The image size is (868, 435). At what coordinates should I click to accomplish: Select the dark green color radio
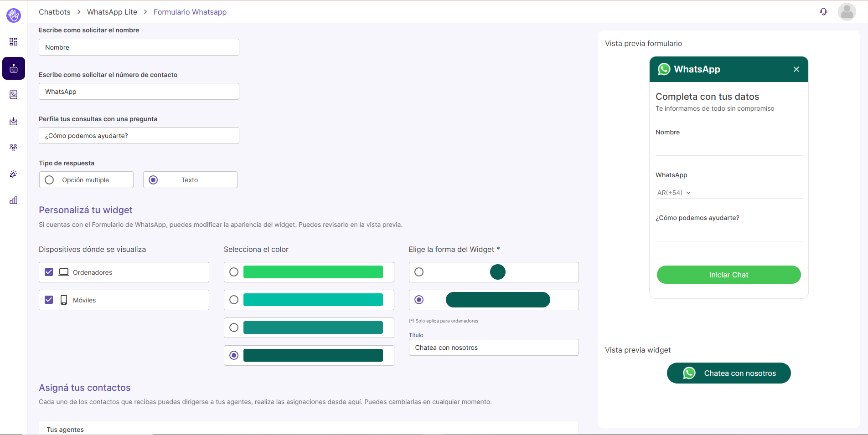[x=234, y=355]
